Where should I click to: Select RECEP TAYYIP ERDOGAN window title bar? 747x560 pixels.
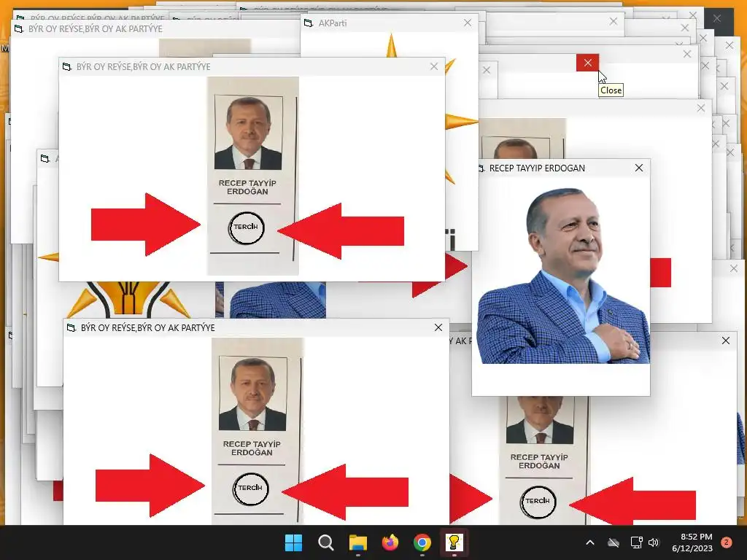pyautogui.click(x=561, y=168)
